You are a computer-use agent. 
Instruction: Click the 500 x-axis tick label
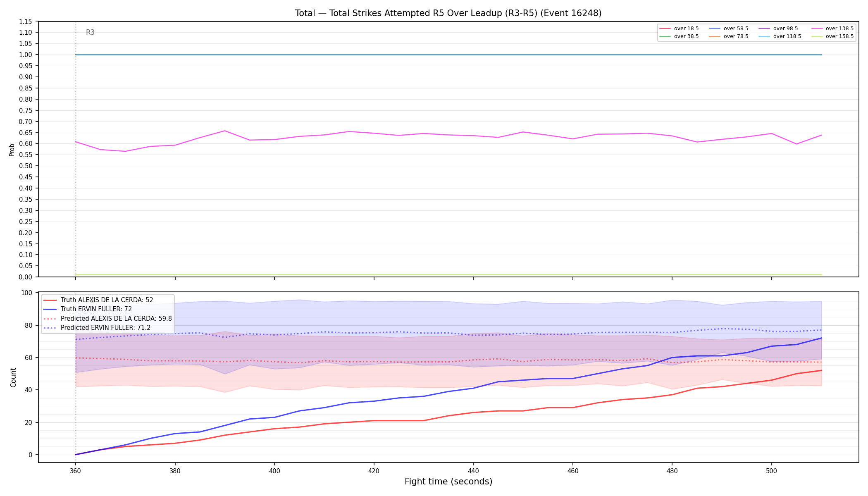[771, 471]
